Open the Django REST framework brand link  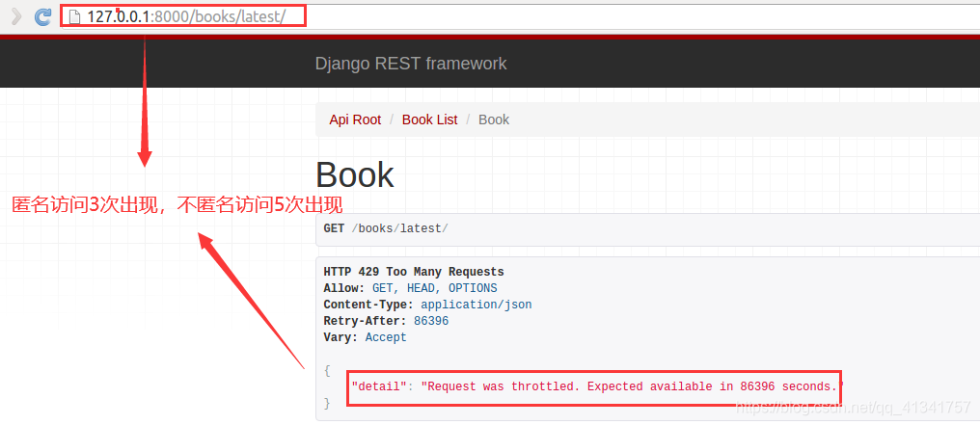[411, 64]
